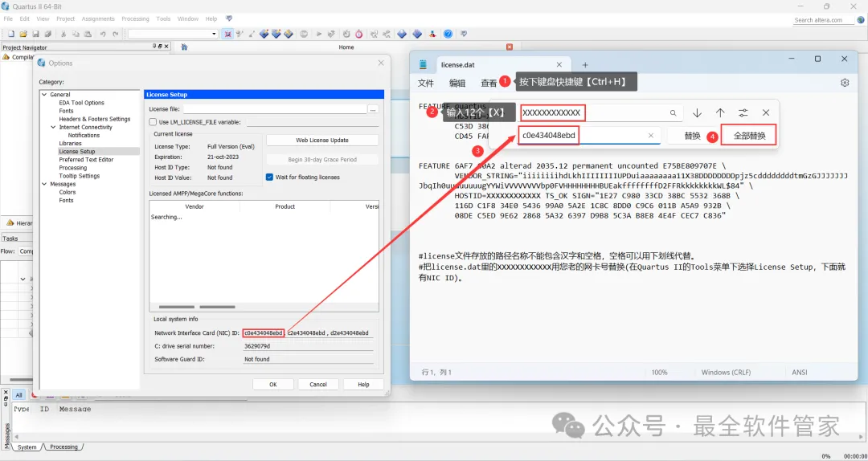Click the 全部替换 replace all button

pyautogui.click(x=749, y=136)
